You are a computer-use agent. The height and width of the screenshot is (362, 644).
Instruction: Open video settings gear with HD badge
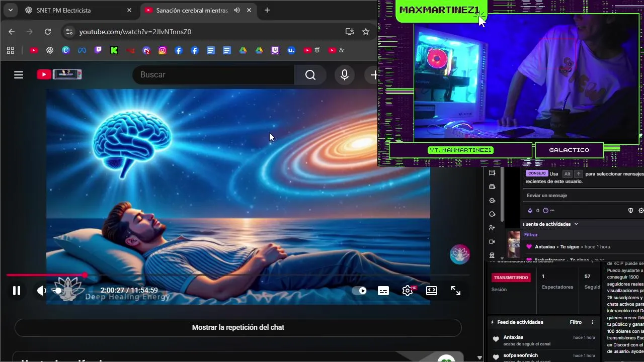point(408,291)
